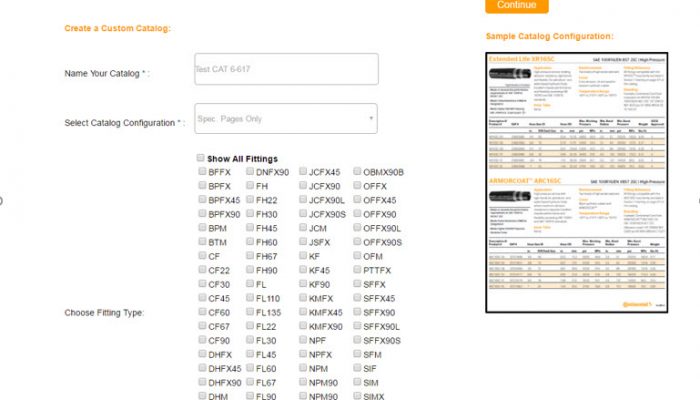This screenshot has height=400, width=700.
Task: Check the DNFX90 fitting checkbox
Action: 249,172
